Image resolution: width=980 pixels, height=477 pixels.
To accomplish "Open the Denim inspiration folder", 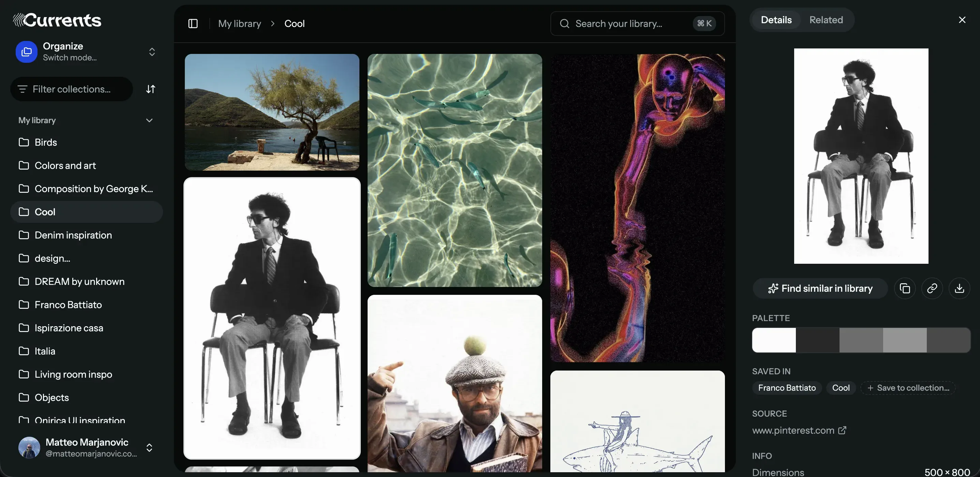I will 87,235.
